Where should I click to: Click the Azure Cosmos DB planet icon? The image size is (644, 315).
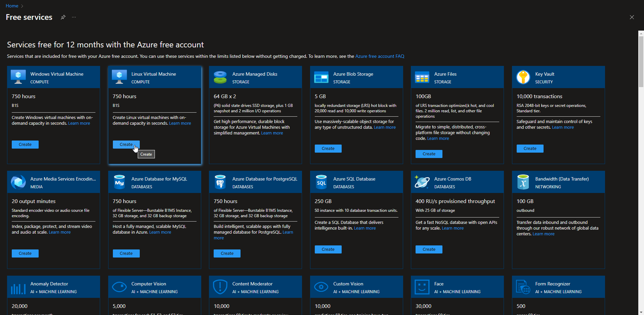tap(422, 182)
